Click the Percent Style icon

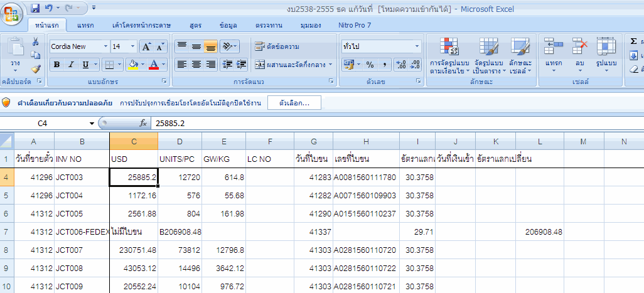[x=370, y=65]
